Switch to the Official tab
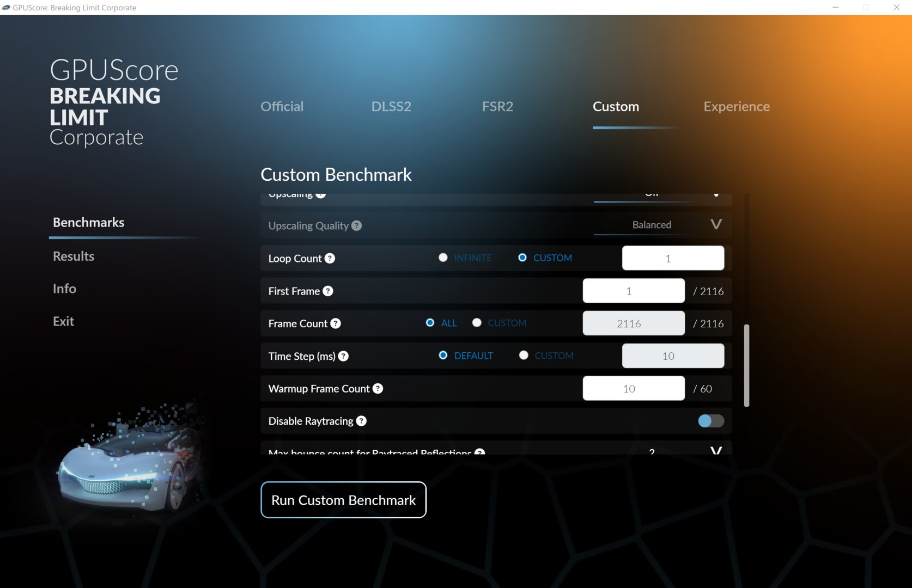Image resolution: width=912 pixels, height=588 pixels. [x=282, y=107]
